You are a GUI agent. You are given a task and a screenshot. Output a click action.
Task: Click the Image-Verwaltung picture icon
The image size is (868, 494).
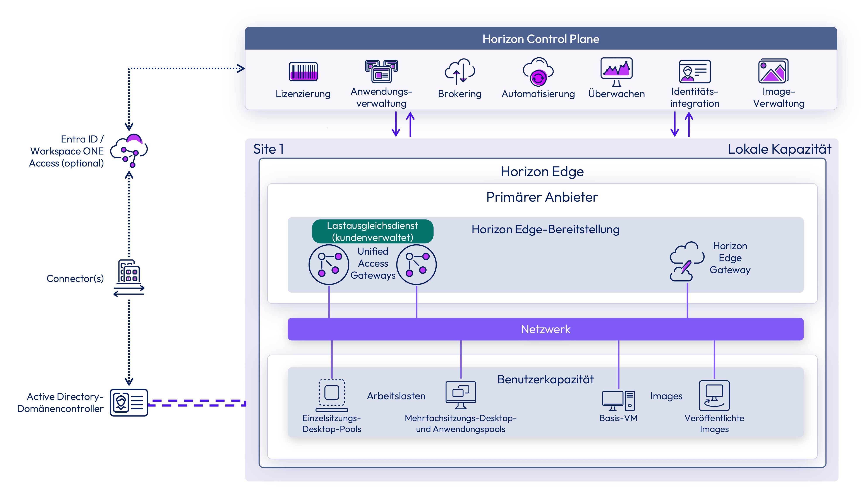(773, 71)
